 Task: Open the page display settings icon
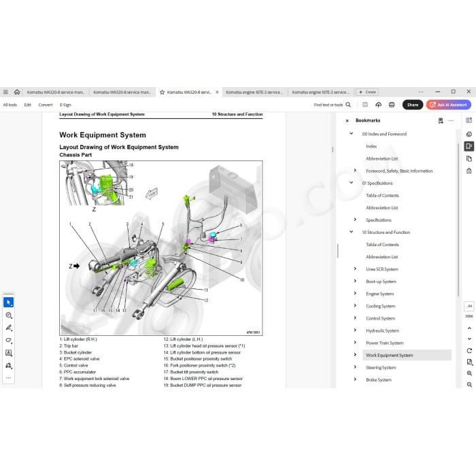[469, 362]
